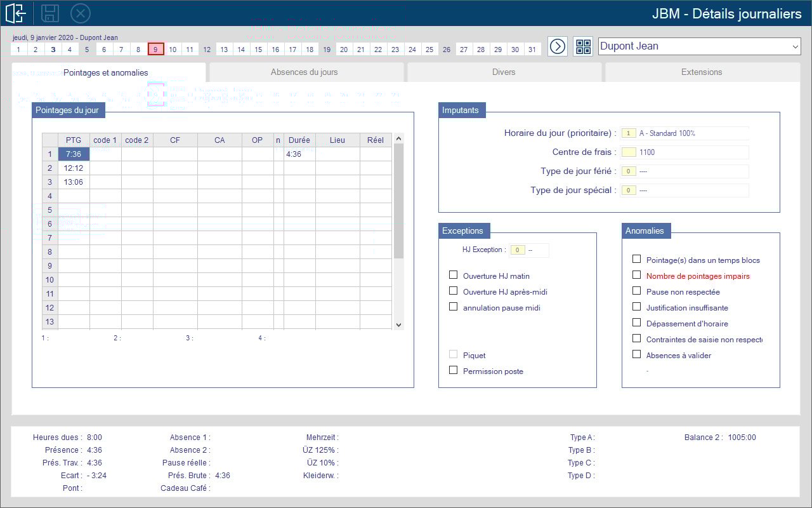
Task: Select day 15 in calendar strip
Action: tap(258, 50)
